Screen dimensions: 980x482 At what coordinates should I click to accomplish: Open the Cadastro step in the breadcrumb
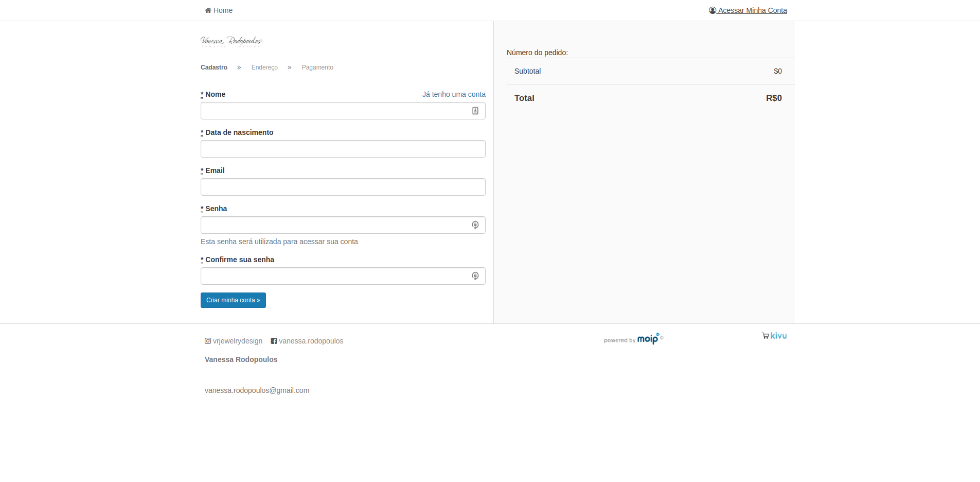click(x=214, y=67)
